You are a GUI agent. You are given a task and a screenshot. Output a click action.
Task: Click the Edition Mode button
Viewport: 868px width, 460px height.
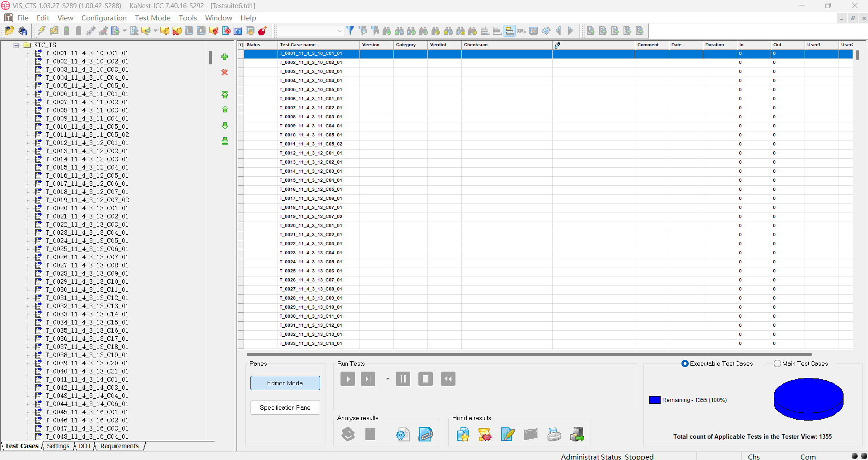(x=285, y=383)
